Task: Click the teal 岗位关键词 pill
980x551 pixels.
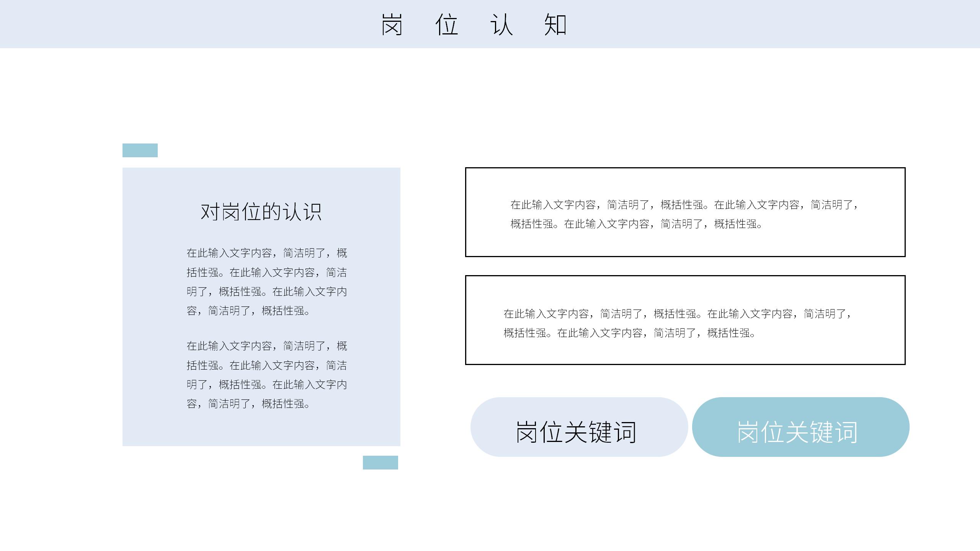Action: 801,427
